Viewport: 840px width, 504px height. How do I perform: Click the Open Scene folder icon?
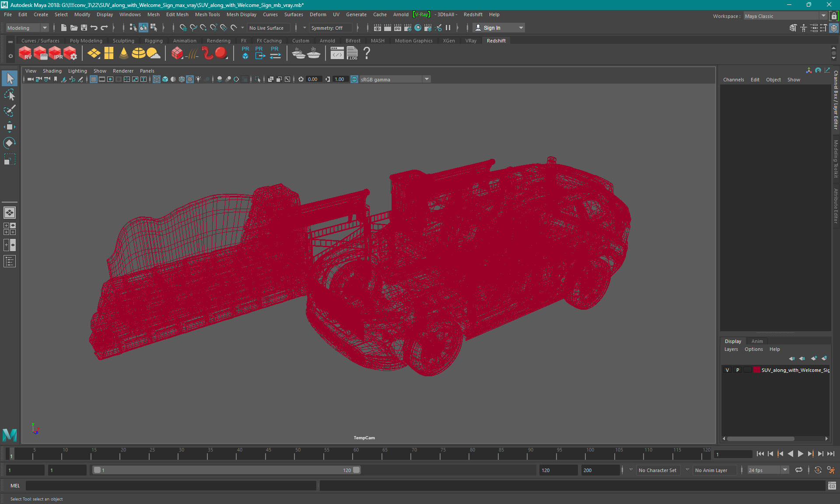74,28
